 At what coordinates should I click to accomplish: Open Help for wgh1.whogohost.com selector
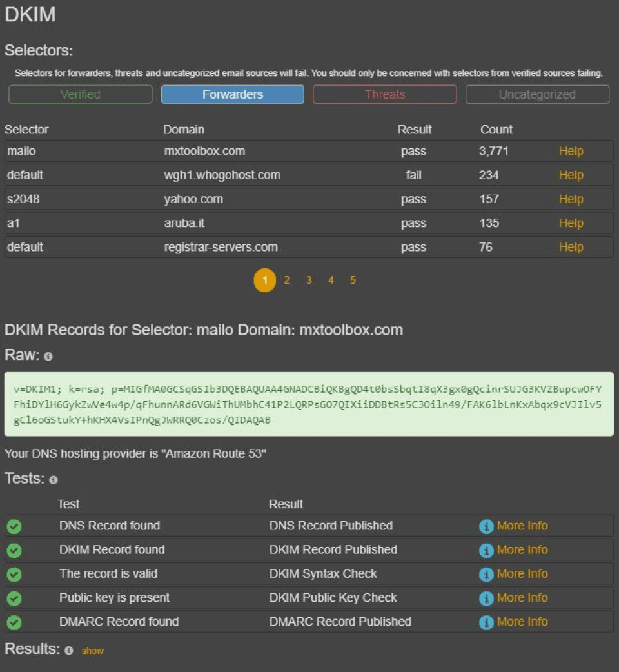(x=571, y=175)
